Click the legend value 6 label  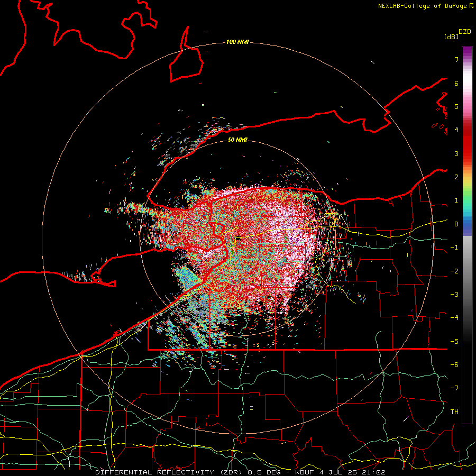pyautogui.click(x=456, y=83)
